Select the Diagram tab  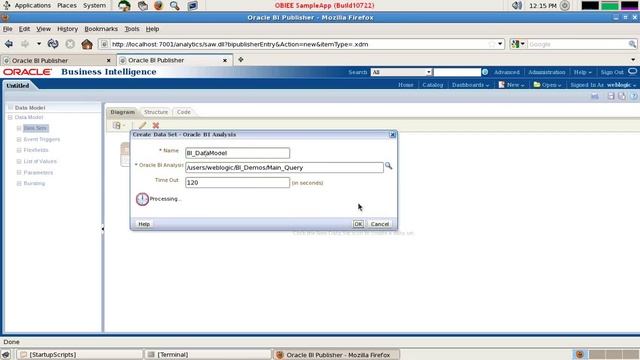122,112
